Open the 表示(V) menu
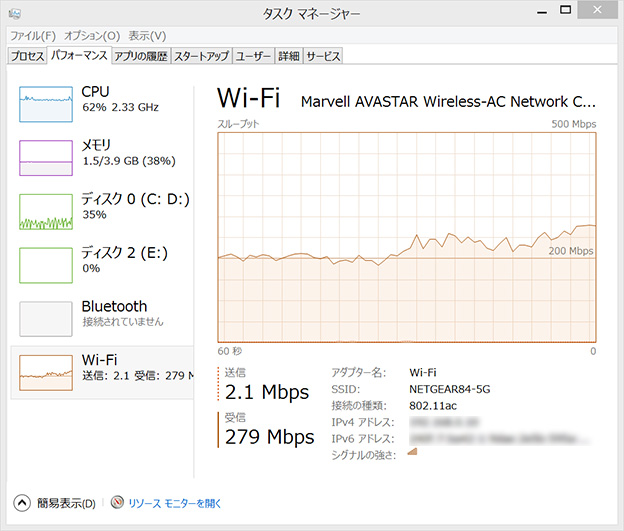 pyautogui.click(x=146, y=36)
